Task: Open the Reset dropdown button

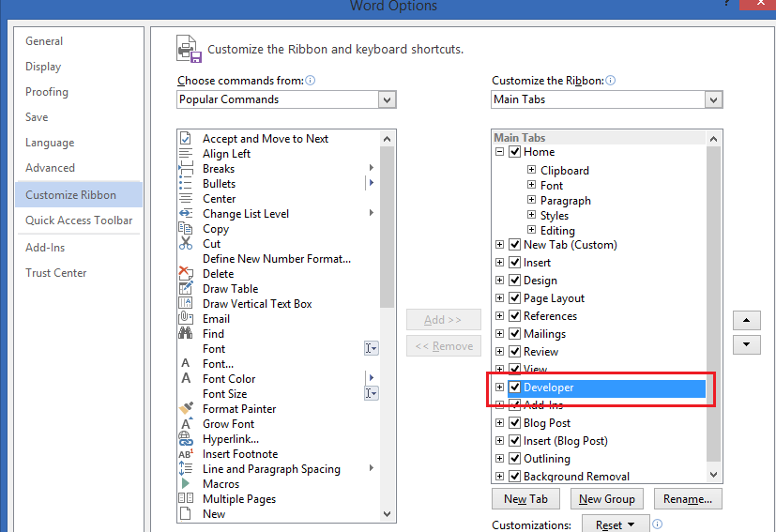Action: (616, 524)
